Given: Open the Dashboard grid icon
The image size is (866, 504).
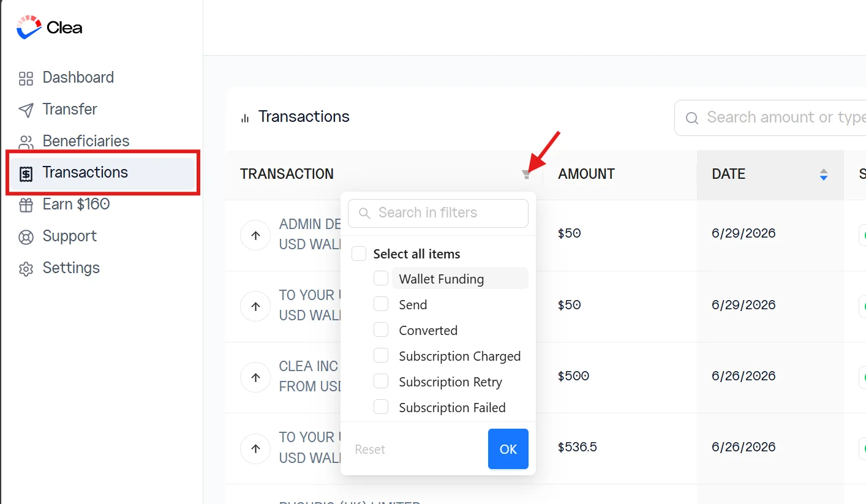Looking at the screenshot, I should pos(26,78).
